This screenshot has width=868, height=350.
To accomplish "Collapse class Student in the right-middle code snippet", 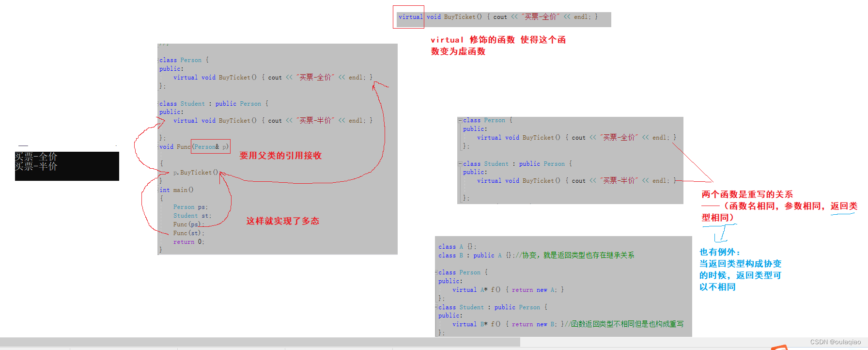I will 460,164.
